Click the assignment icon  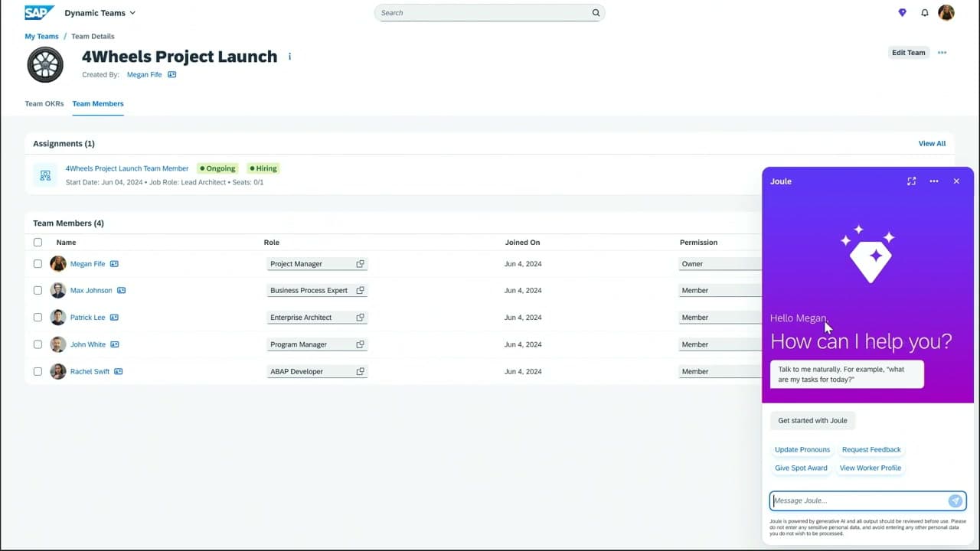point(45,174)
